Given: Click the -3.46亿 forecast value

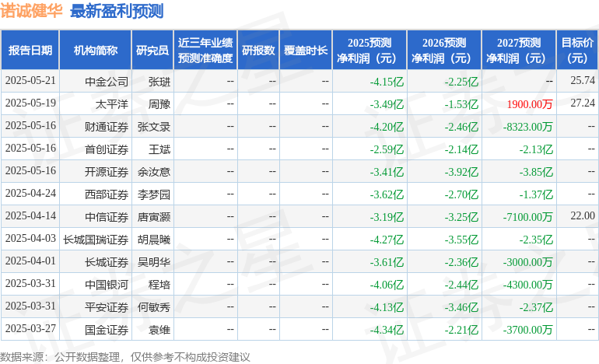Looking at the screenshot, I should tap(461, 306).
